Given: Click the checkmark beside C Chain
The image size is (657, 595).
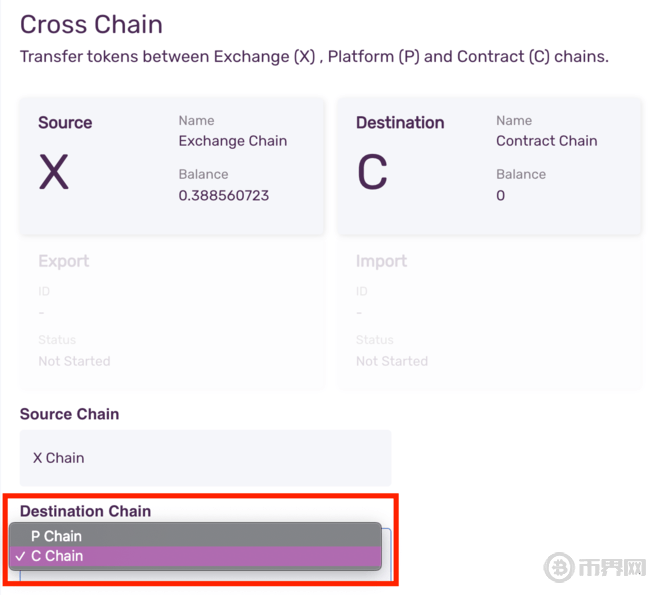Looking at the screenshot, I should click(x=21, y=556).
